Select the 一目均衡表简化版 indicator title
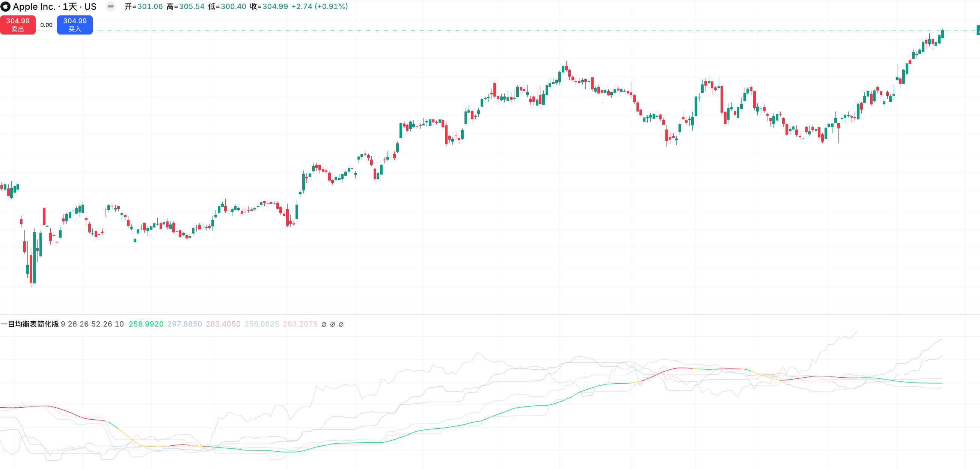980x470 pixels. 30,324
